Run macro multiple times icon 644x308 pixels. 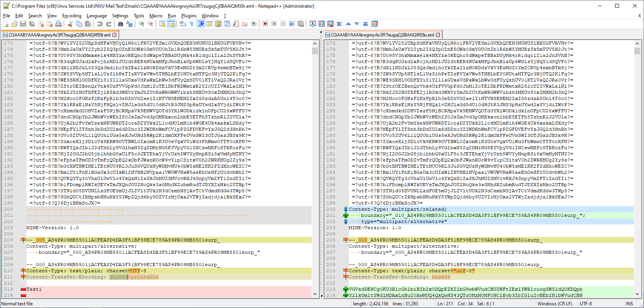coord(292,24)
